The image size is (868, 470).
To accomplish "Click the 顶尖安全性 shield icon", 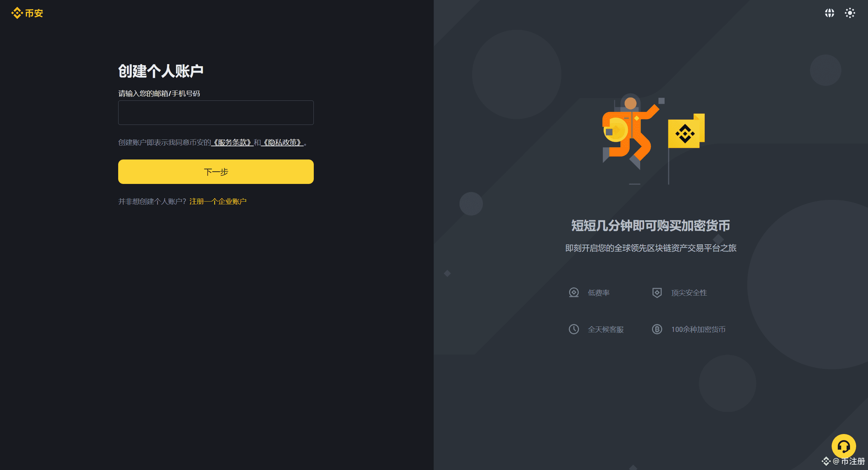I will pyautogui.click(x=657, y=293).
